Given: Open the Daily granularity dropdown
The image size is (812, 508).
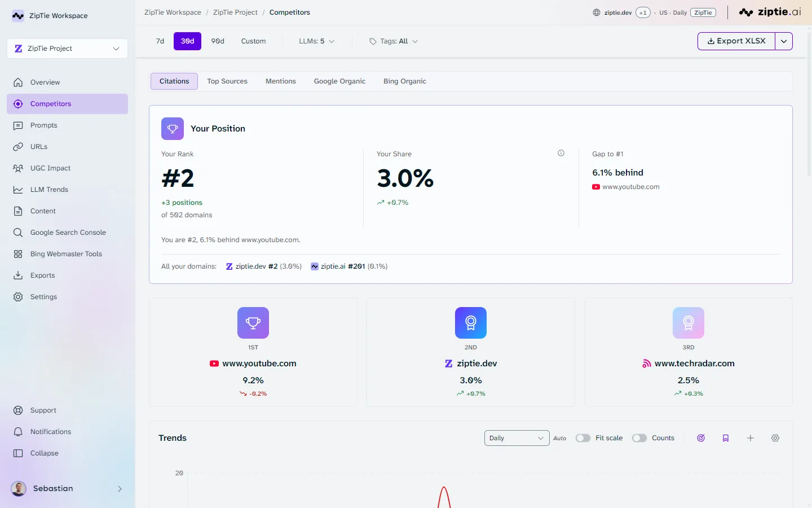Looking at the screenshot, I should pos(517,438).
